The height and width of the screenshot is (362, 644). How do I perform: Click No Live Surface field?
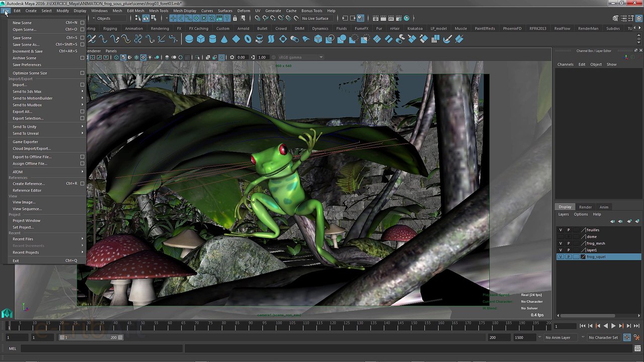pos(315,19)
